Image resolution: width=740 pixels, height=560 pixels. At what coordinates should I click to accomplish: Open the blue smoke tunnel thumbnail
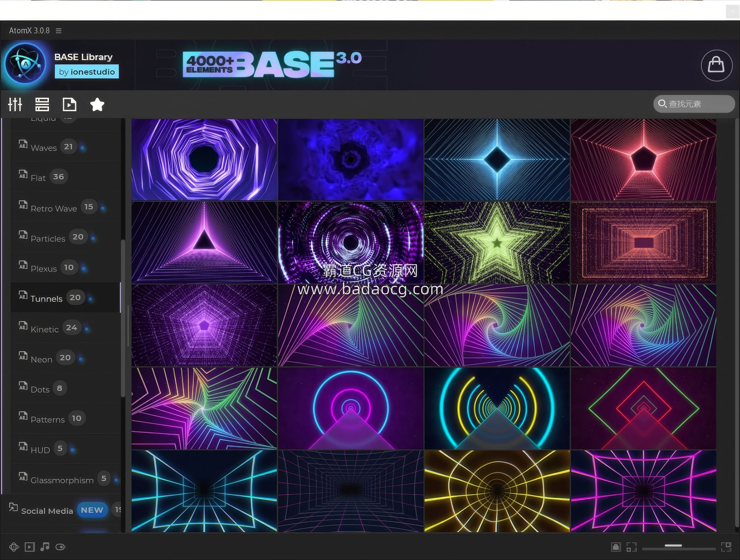coord(351,159)
